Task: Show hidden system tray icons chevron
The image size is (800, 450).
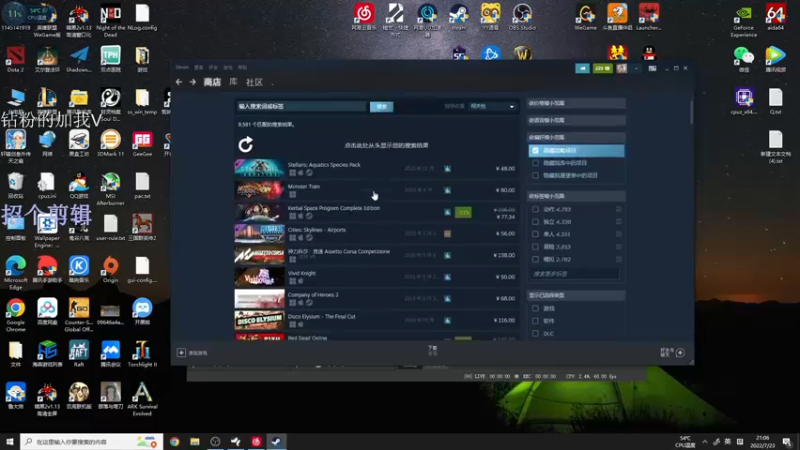Action: tap(705, 442)
